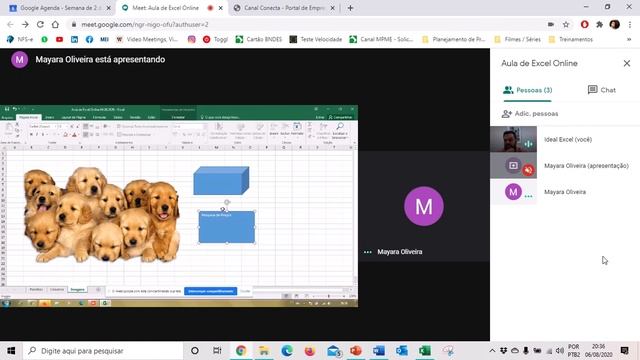Reload the Meet page
Image resolution: width=640 pixels, height=360 pixels.
(40, 24)
